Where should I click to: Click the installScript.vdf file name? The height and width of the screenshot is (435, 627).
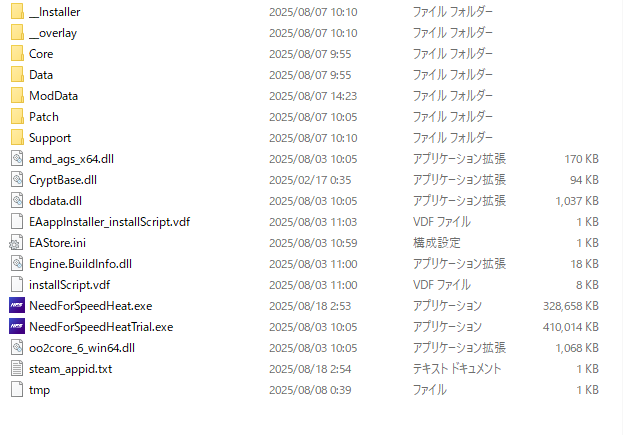click(x=69, y=285)
